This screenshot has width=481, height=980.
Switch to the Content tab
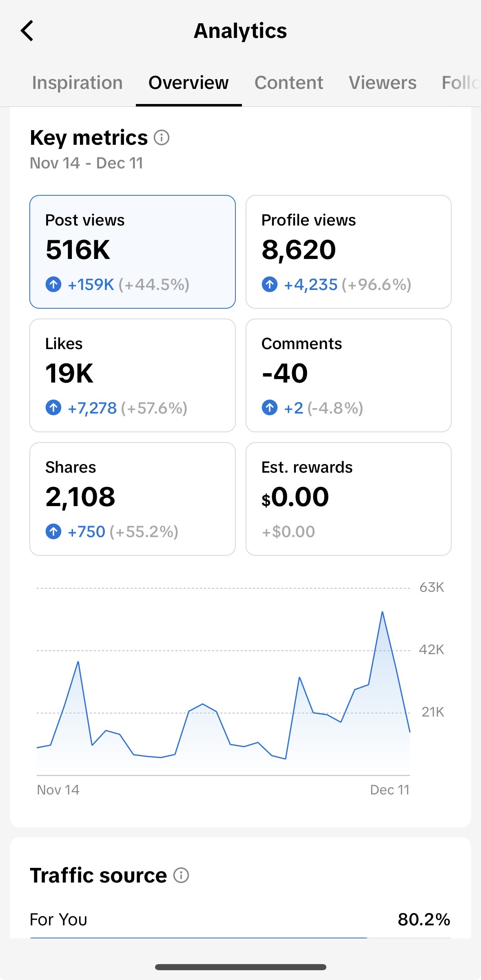click(x=288, y=82)
